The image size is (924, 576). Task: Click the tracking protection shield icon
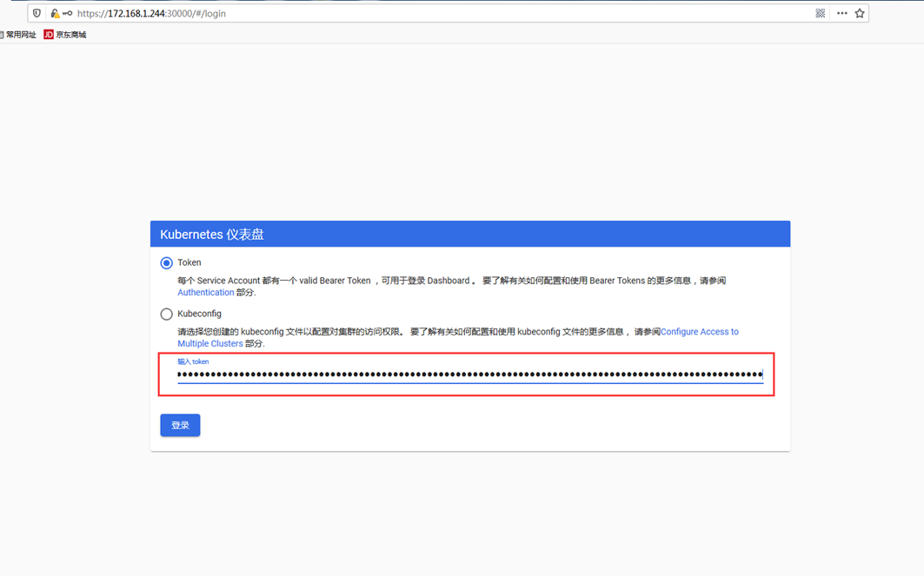click(37, 13)
